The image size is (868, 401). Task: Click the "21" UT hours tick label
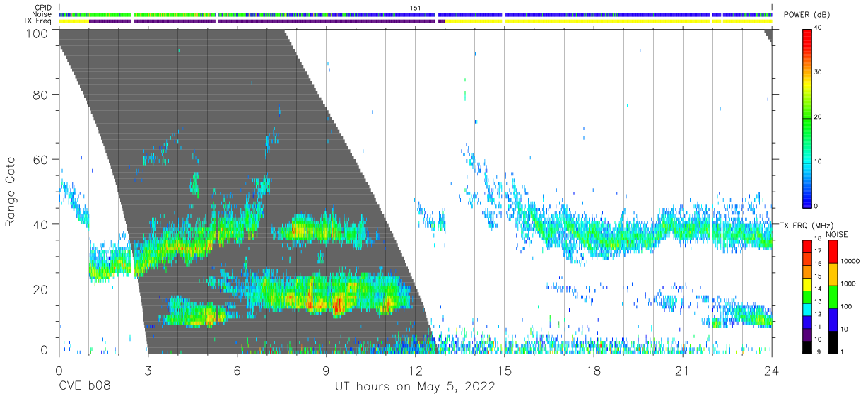click(683, 370)
